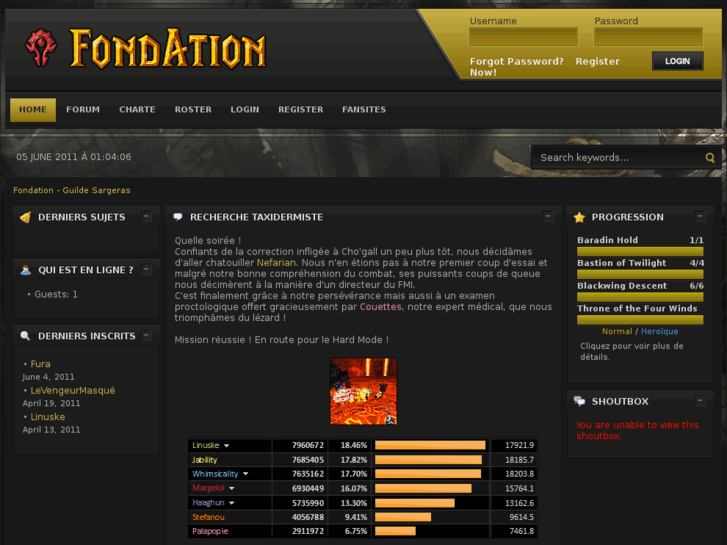Image resolution: width=727 pixels, height=545 pixels.
Task: Open the Register menu item
Action: (301, 109)
